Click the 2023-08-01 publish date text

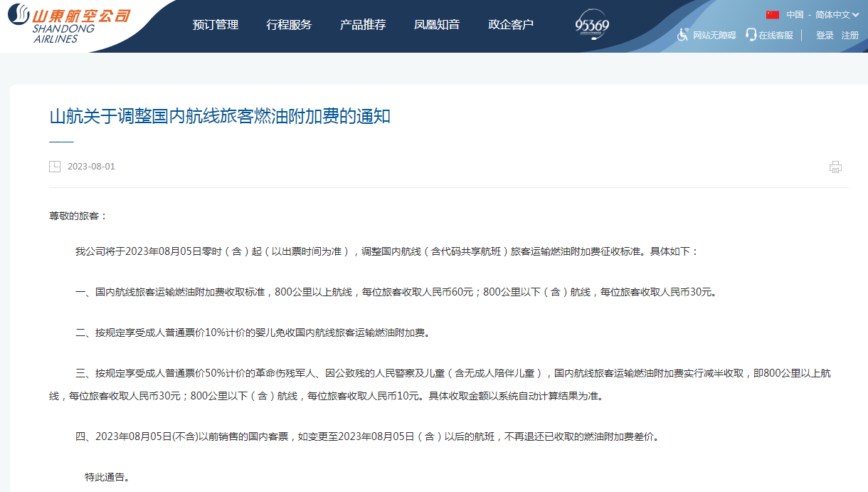91,167
